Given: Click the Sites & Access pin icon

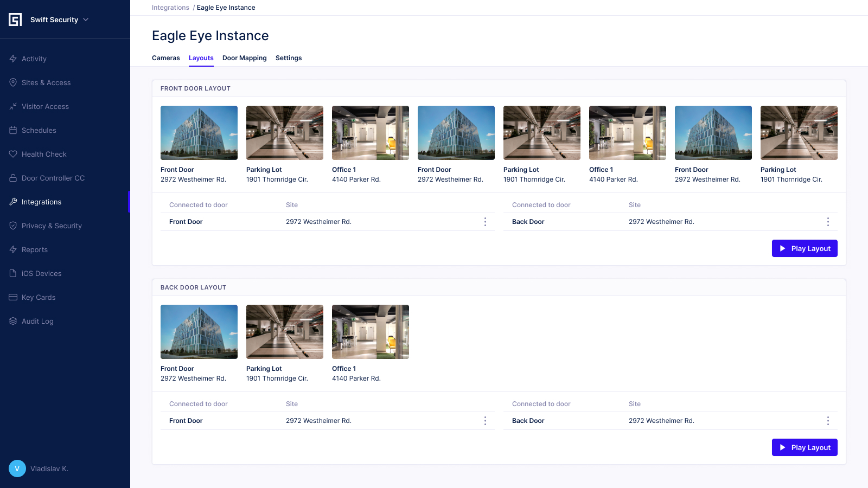Looking at the screenshot, I should (13, 82).
